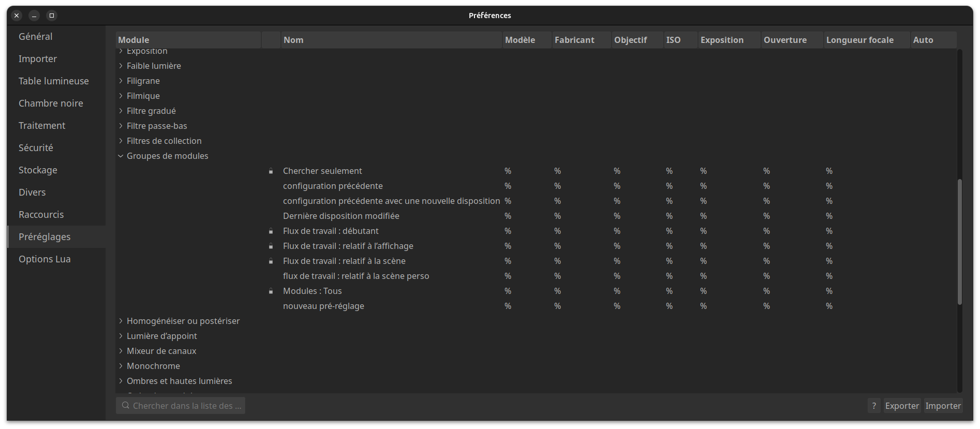Click magnifier icon in preset search field
Viewport: 980px width, 429px height.
point(125,406)
